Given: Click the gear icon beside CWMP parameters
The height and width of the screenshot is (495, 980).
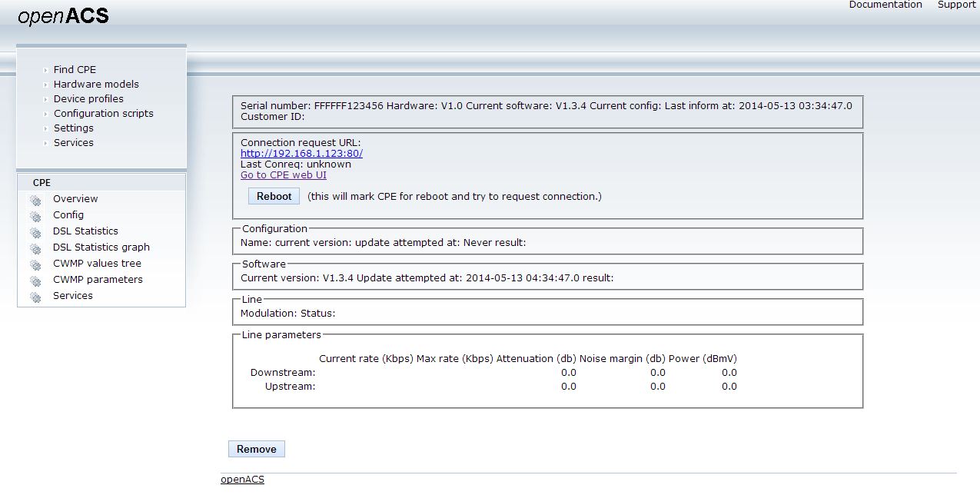Looking at the screenshot, I should point(35,281).
